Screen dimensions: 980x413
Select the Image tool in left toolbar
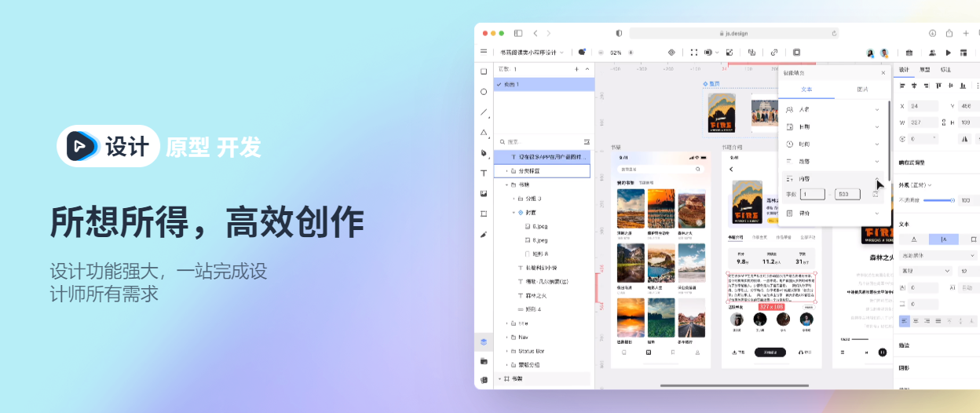tap(484, 193)
